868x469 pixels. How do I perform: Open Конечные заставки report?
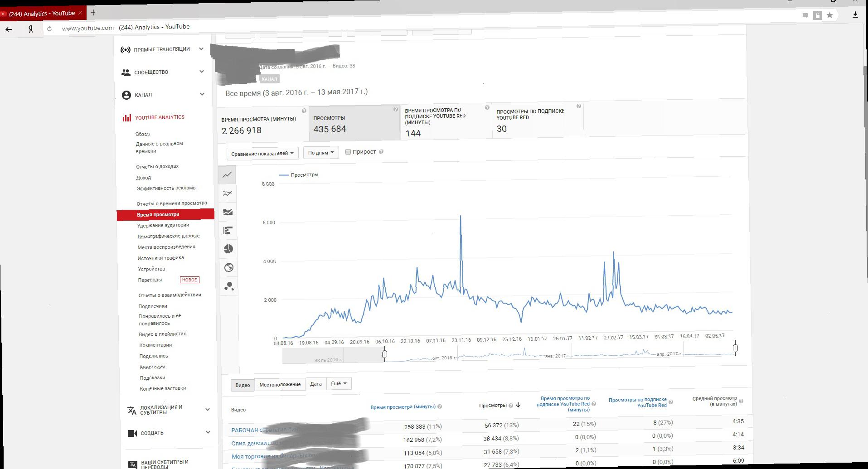click(x=163, y=388)
